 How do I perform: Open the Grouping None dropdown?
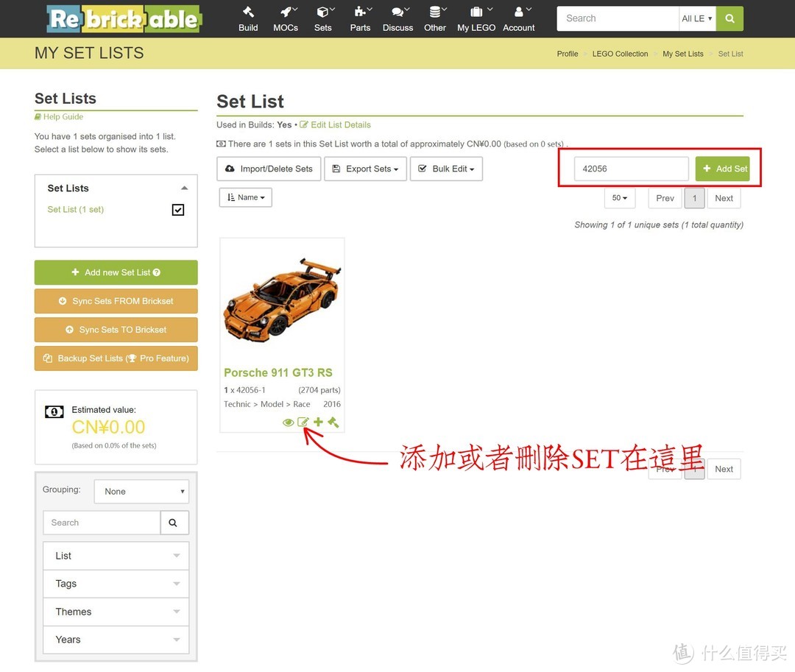[141, 492]
